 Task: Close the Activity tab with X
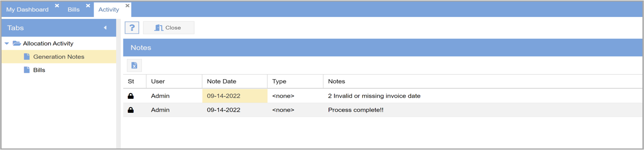pyautogui.click(x=128, y=6)
